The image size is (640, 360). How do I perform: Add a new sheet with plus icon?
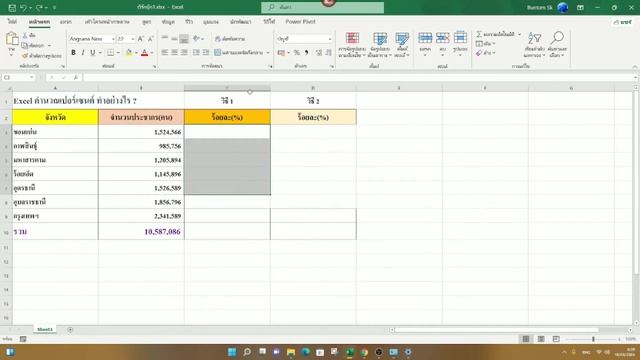point(70,330)
